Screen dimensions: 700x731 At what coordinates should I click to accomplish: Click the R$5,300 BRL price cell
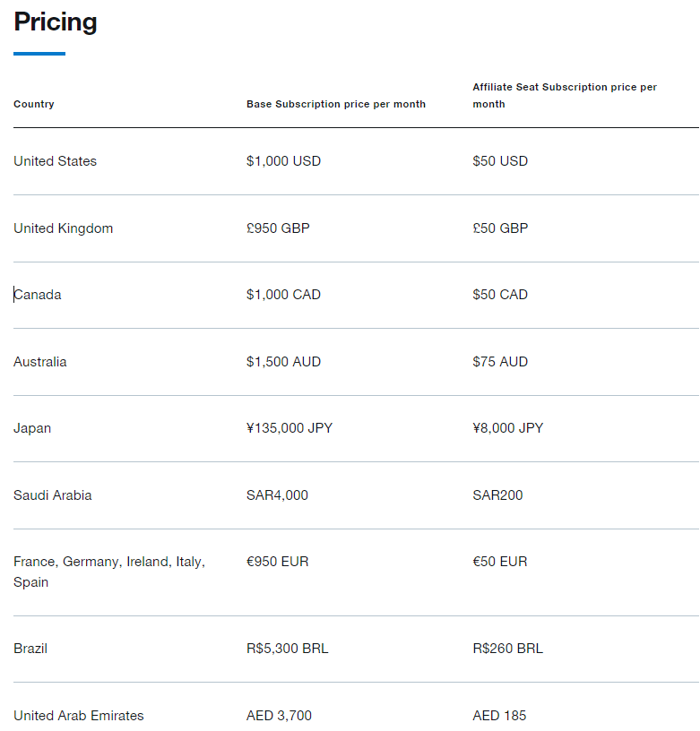tap(288, 649)
